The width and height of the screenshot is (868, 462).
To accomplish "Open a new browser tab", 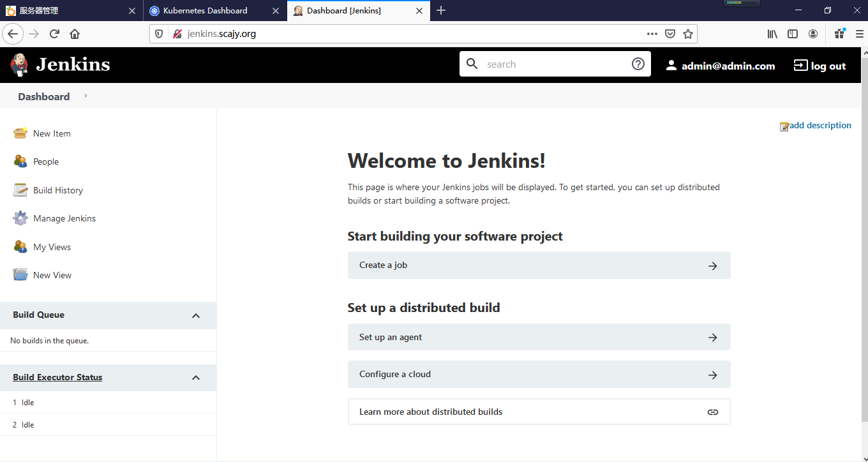I will [x=441, y=11].
